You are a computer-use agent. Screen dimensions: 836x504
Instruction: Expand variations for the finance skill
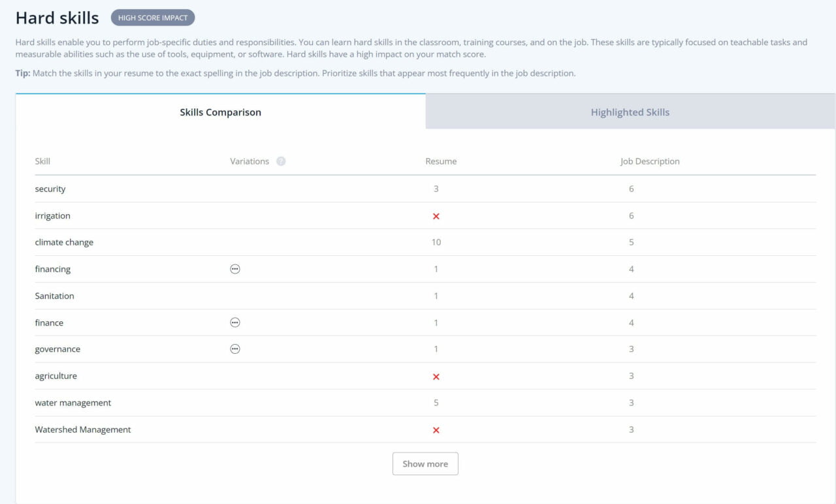[x=235, y=323]
